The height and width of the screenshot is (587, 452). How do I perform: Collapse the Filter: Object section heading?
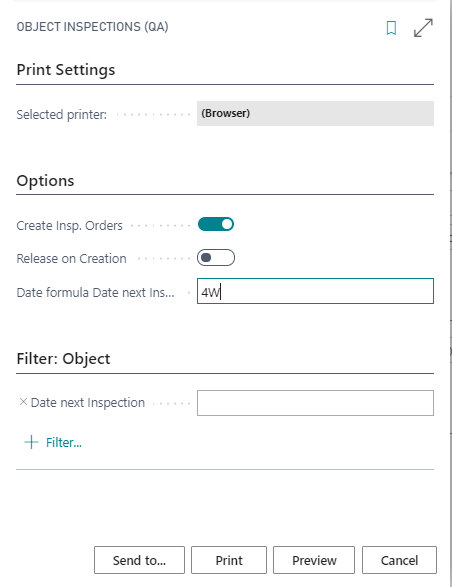[x=63, y=359]
